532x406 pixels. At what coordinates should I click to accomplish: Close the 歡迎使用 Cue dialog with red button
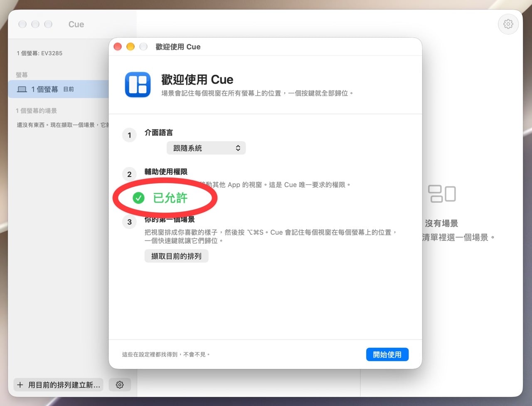point(118,47)
